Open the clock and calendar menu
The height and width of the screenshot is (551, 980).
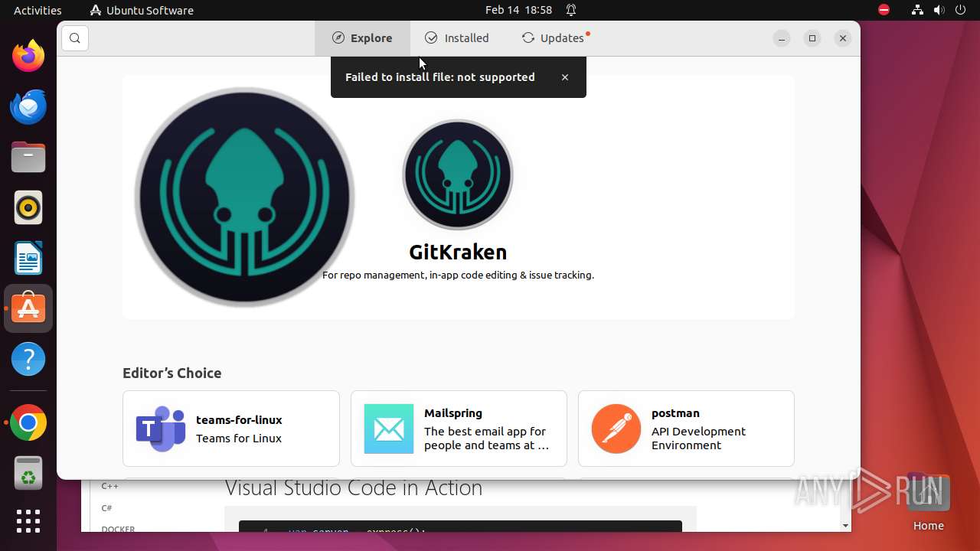[518, 10]
